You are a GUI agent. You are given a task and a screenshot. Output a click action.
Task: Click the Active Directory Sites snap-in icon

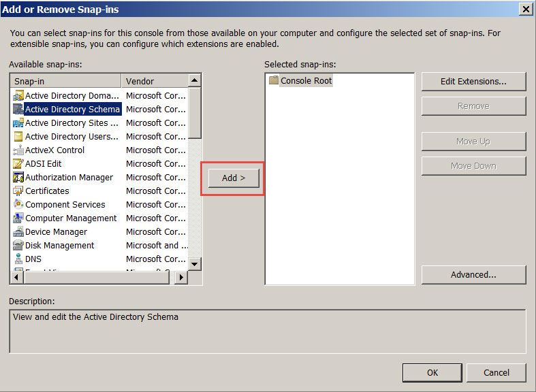coord(18,123)
